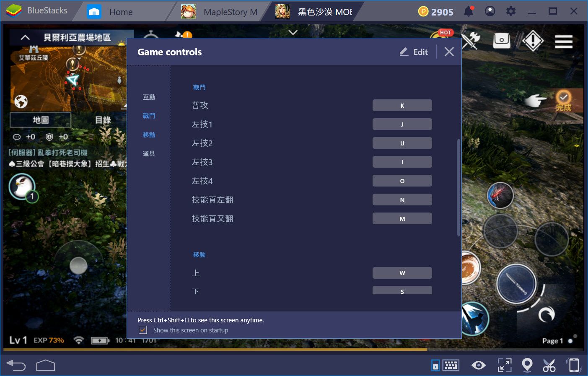Open the location pin tool
The height and width of the screenshot is (376, 588).
[x=527, y=365]
